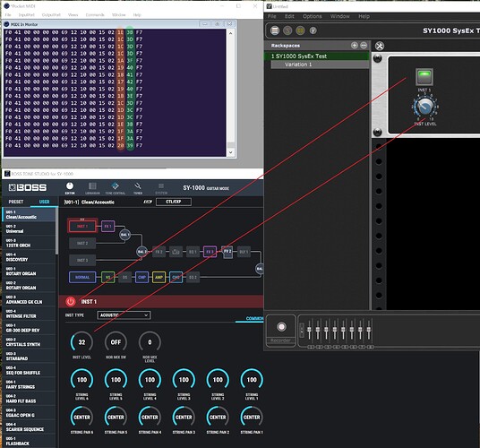
Task: Adjust the INST LEVEL knob in rack panel
Action: click(x=425, y=107)
